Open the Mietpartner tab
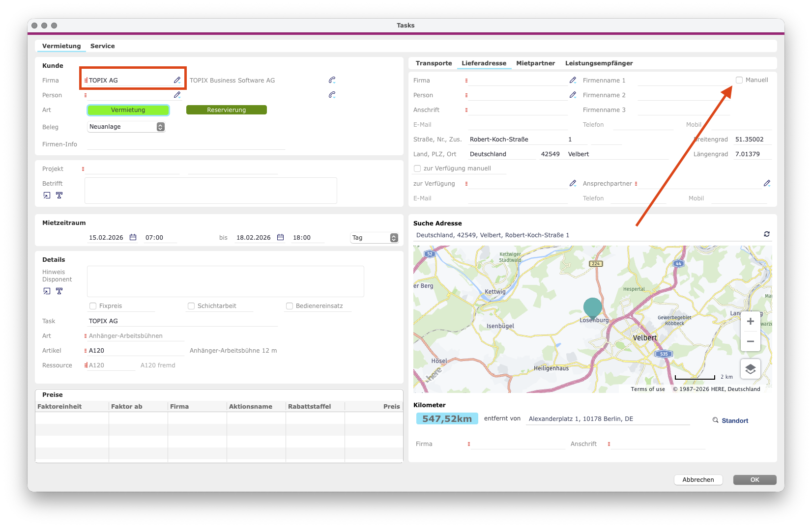812x528 pixels. coord(536,63)
